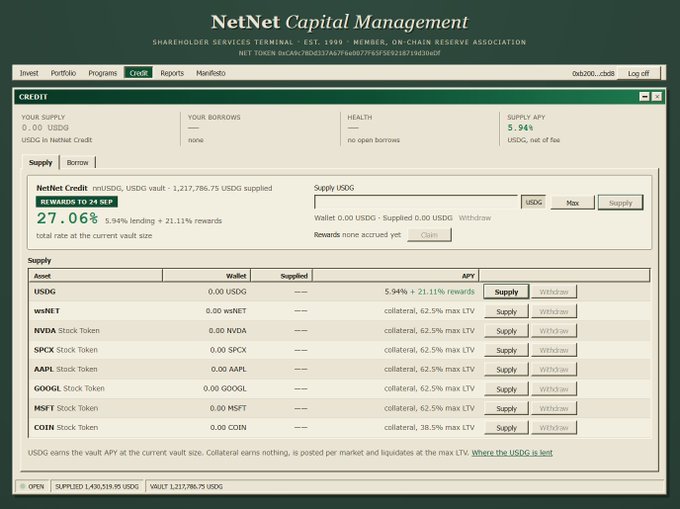Click the Asset column header
Image resolution: width=680 pixels, height=509 pixels.
95,276
